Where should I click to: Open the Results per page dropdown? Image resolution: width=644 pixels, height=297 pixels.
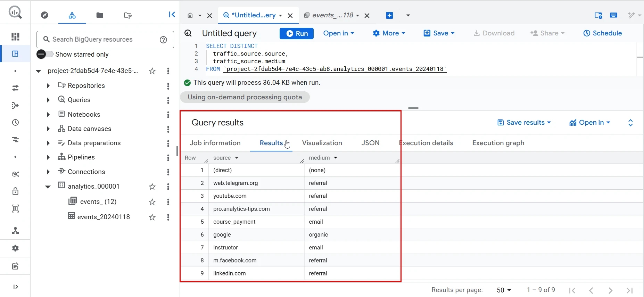click(x=504, y=290)
